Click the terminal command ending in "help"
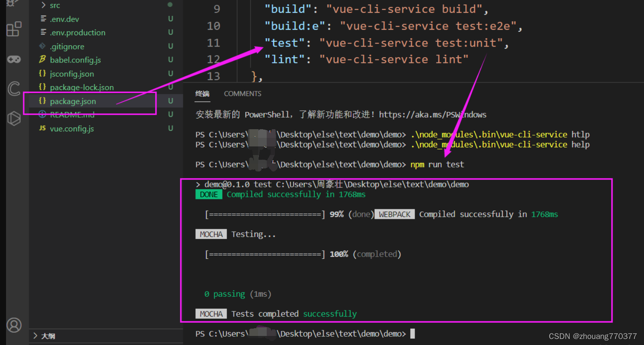Screen dimensions: 644x345 (x=500, y=145)
